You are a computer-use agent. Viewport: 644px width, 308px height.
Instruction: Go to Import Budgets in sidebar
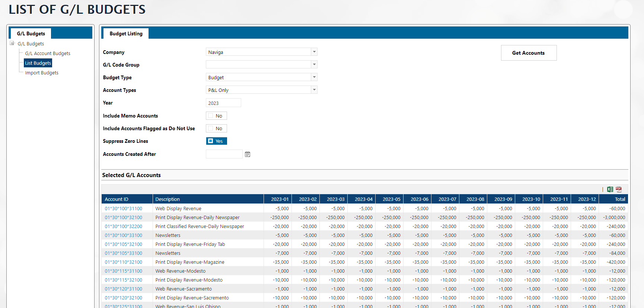(x=42, y=73)
